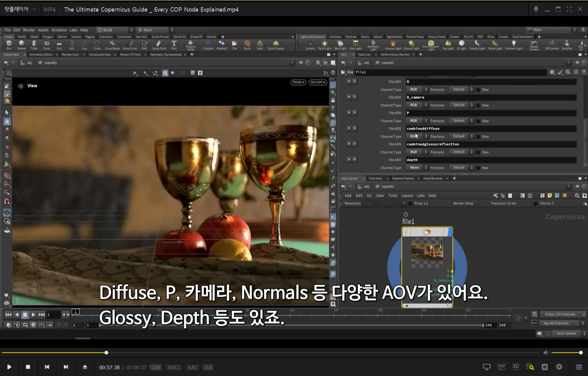Add a Spot Light
The width and height of the screenshot is (588, 376).
(340, 45)
